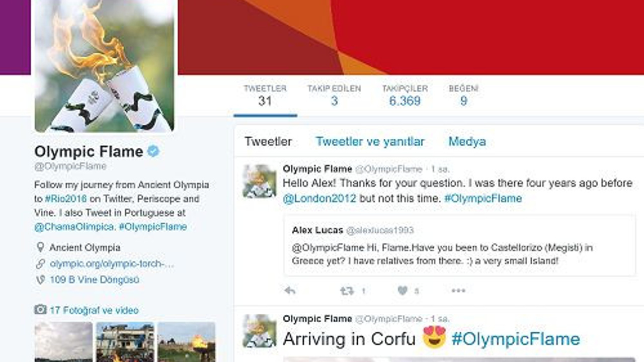The height and width of the screenshot is (362, 644).
Task: Click the reply arrow icon under Alex tweet
Action: 290,291
